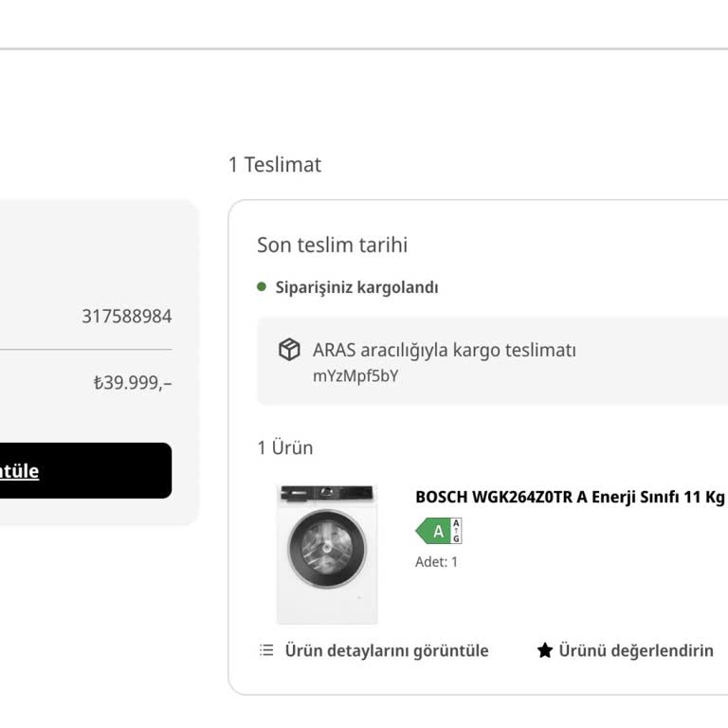The image size is (728, 728).
Task: Click ARAS aracılığıyla kargo teslimatı text
Action: click(x=445, y=350)
